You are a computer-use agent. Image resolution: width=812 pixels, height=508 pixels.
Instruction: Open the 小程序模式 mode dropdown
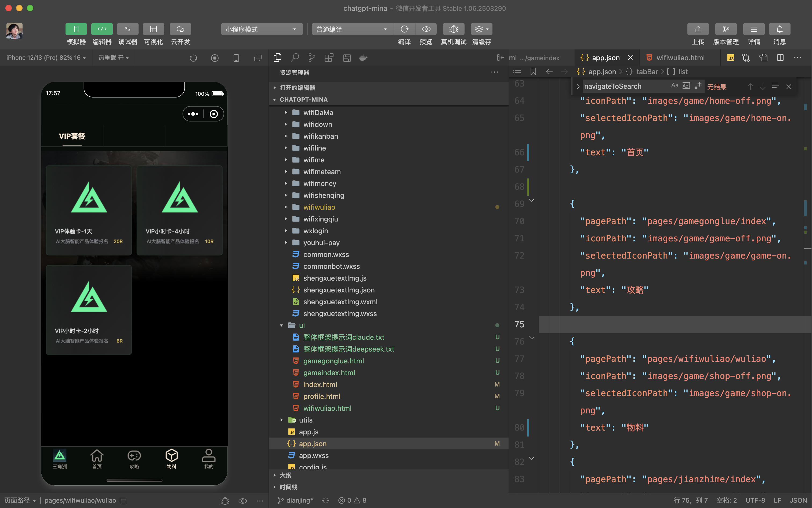(262, 29)
